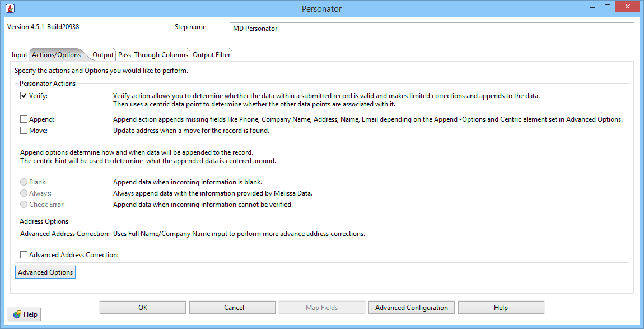644x329 pixels.
Task: Go to the Pass-Through Columns tab
Action: pos(153,55)
